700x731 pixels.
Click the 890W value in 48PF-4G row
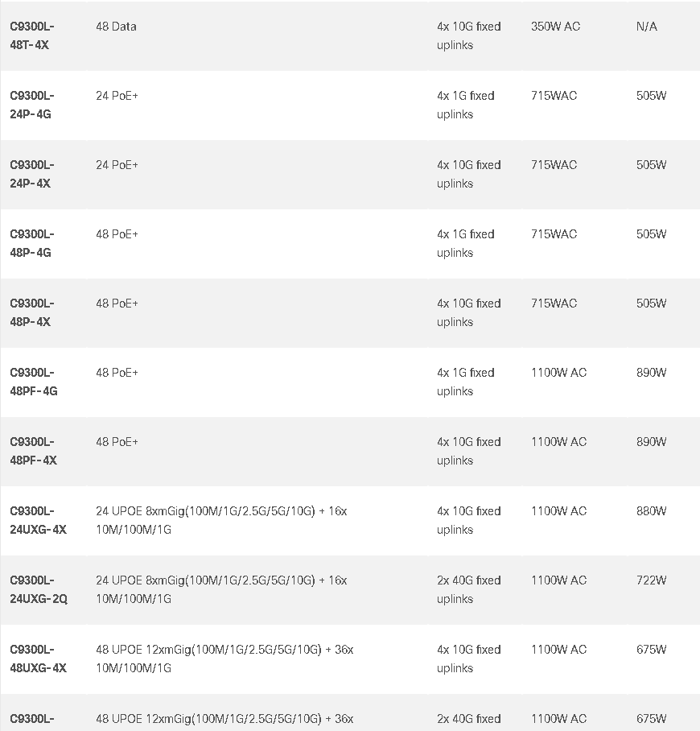[652, 373]
